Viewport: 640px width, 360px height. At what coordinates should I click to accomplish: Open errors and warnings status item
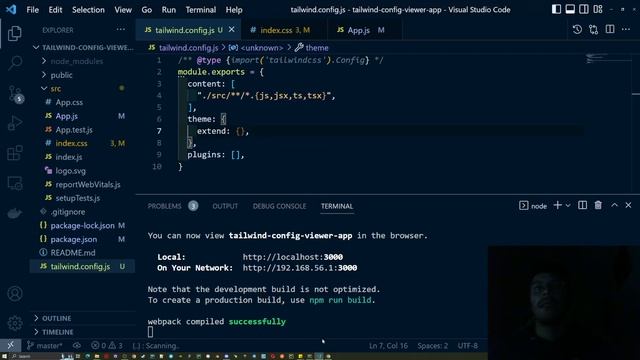(x=107, y=346)
